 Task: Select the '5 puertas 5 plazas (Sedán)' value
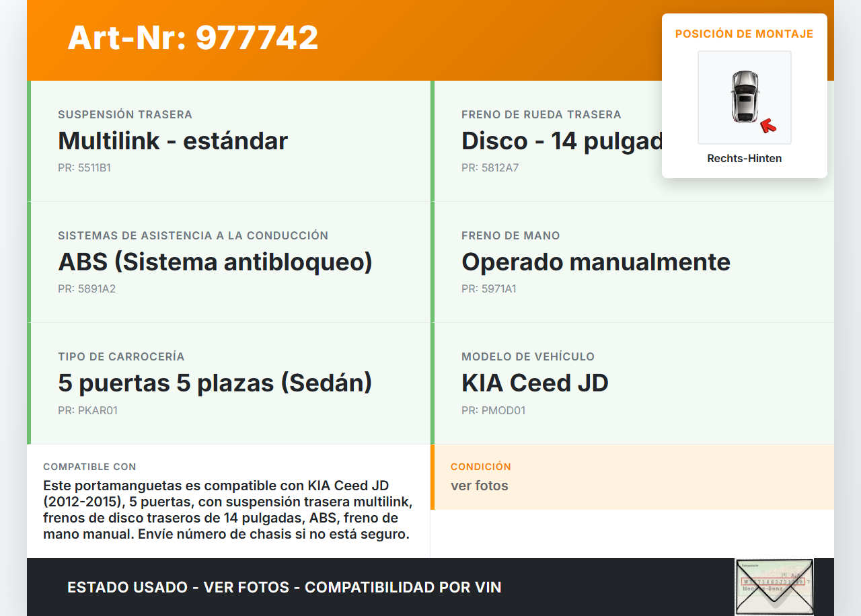click(215, 383)
